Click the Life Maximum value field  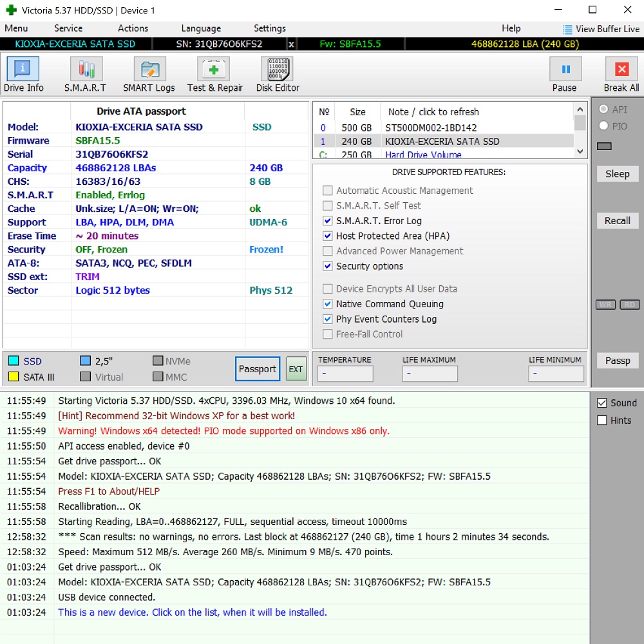coord(430,374)
